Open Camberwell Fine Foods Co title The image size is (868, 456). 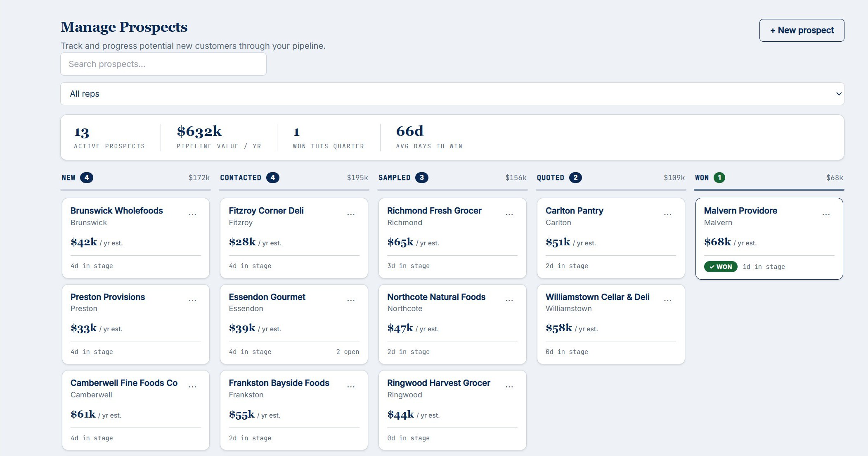pyautogui.click(x=124, y=383)
